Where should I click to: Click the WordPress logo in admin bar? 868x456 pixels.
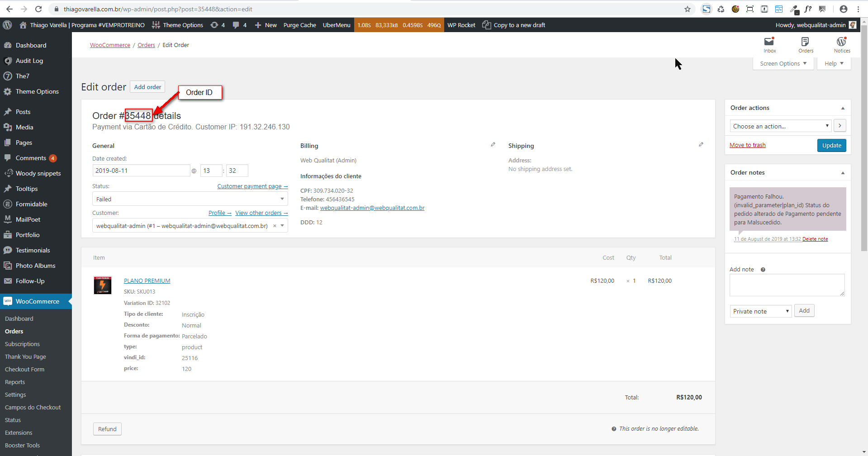(7, 25)
